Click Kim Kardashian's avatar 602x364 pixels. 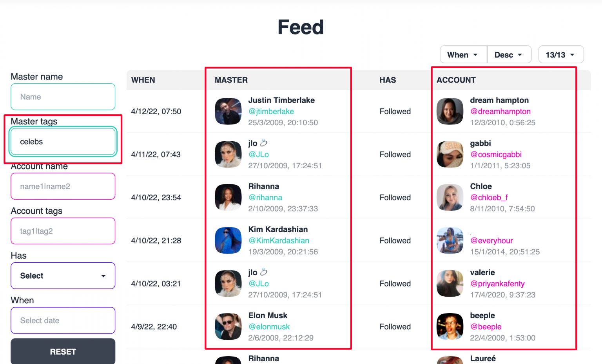[x=228, y=240]
